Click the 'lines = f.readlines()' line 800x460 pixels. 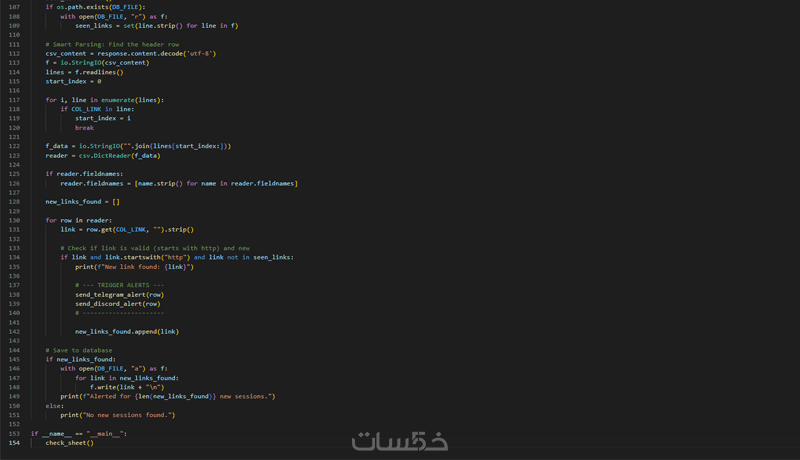[x=84, y=72]
